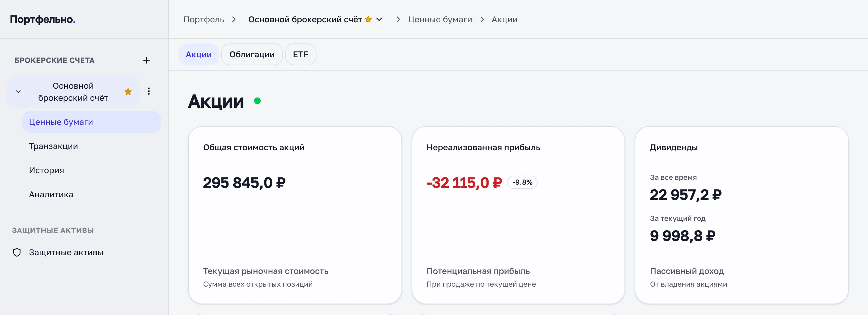Viewport: 868px width, 315px height.
Task: Click the Портфельно logo
Action: click(x=42, y=20)
